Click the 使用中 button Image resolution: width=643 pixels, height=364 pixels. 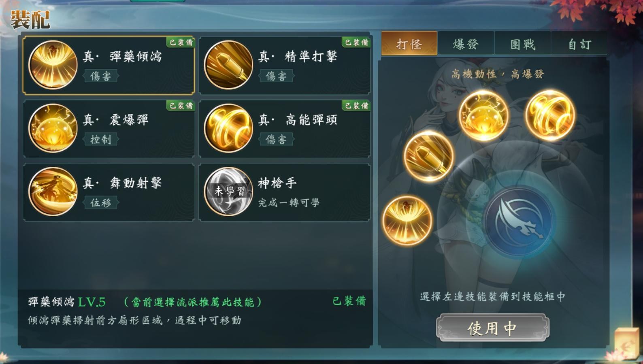492,328
